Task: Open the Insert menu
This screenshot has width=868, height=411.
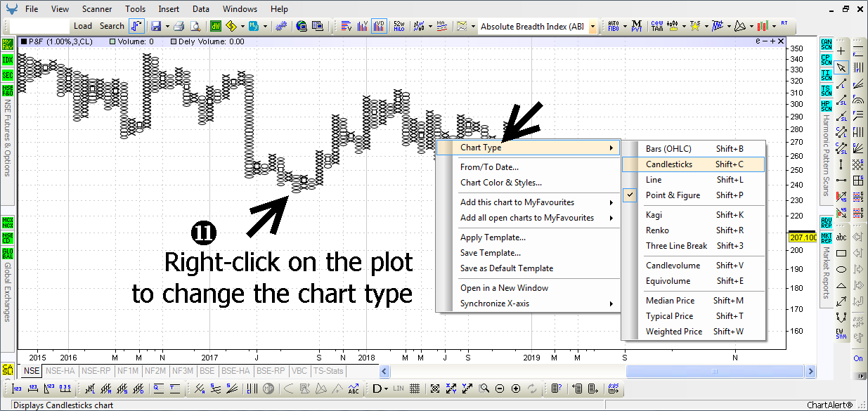Action: pyautogui.click(x=169, y=9)
